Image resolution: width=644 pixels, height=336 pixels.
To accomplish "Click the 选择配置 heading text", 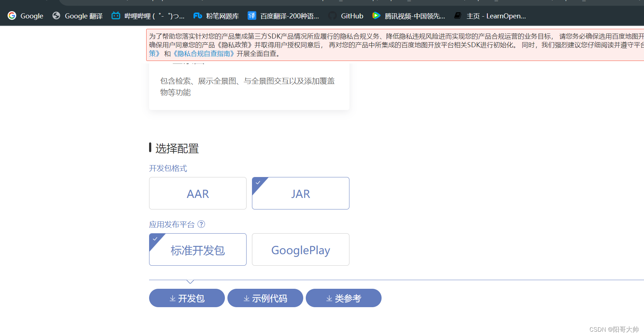I will tap(177, 149).
